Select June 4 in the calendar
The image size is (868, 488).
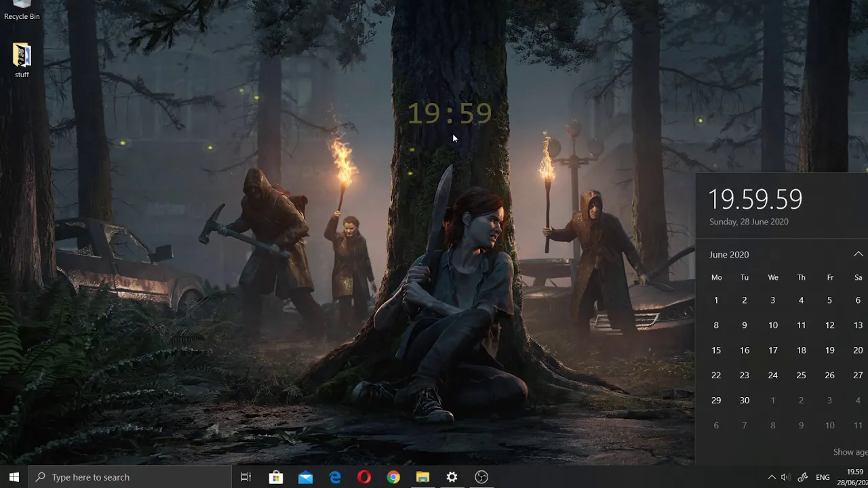point(801,300)
